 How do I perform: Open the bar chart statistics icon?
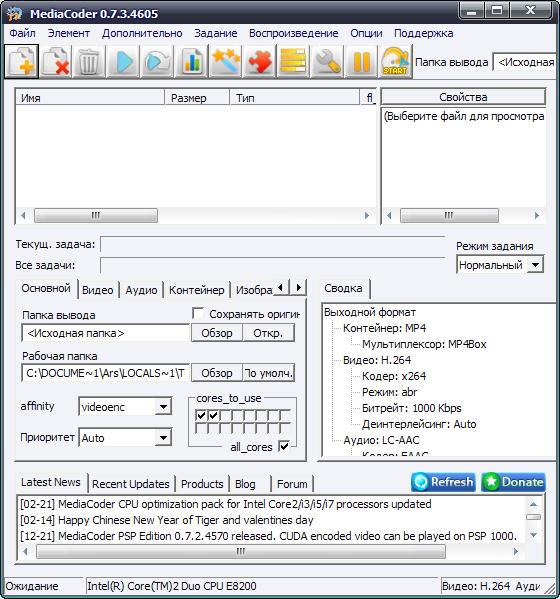(x=191, y=62)
